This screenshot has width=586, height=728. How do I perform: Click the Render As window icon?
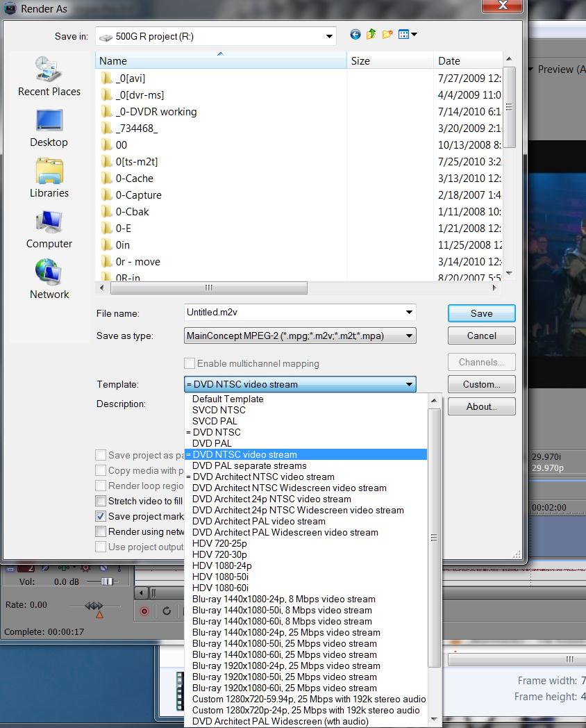[x=10, y=8]
